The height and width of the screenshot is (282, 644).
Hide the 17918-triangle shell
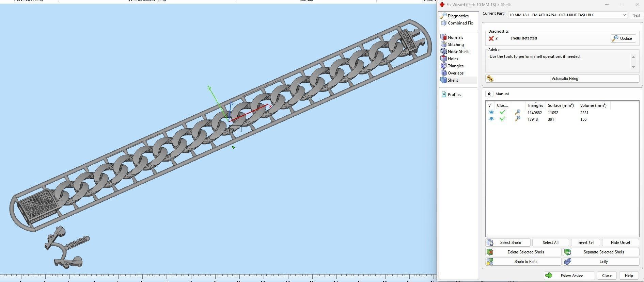[x=491, y=119]
